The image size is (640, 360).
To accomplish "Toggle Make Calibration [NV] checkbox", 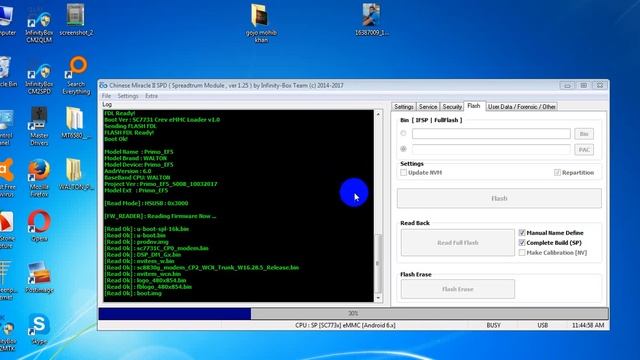I will (522, 253).
